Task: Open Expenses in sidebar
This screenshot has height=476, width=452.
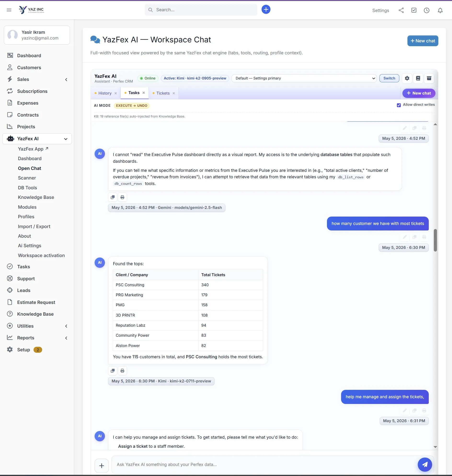Action: (28, 103)
